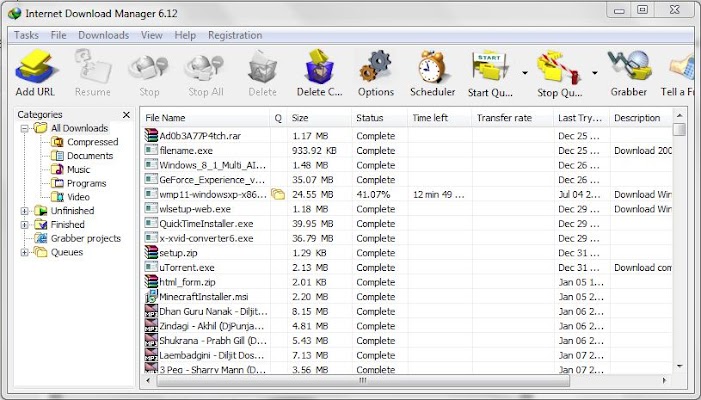Open the Registration menu

[x=235, y=35]
